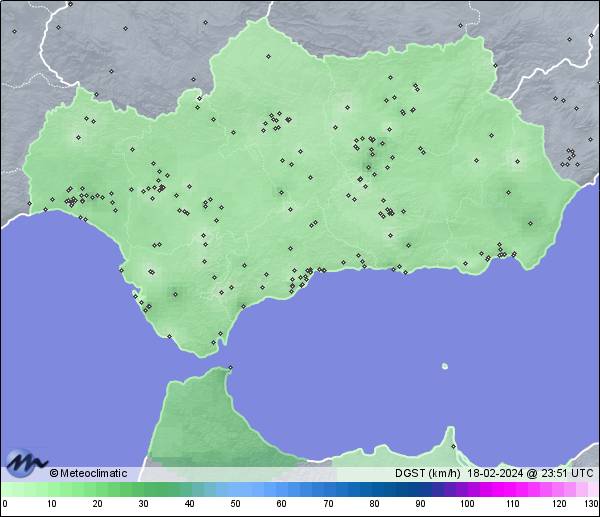Viewport: 600px width, 517px height.
Task: Click the scale label 60
Action: point(281,504)
